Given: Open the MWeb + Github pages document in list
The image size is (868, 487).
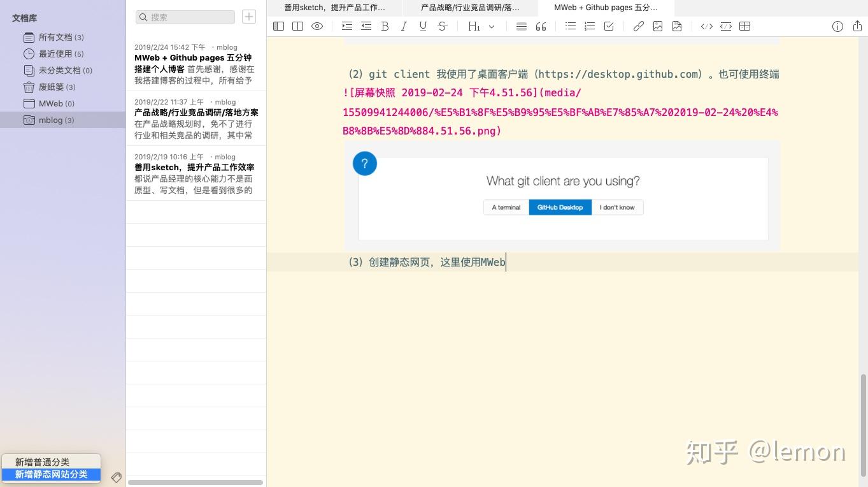Looking at the screenshot, I should coord(196,64).
